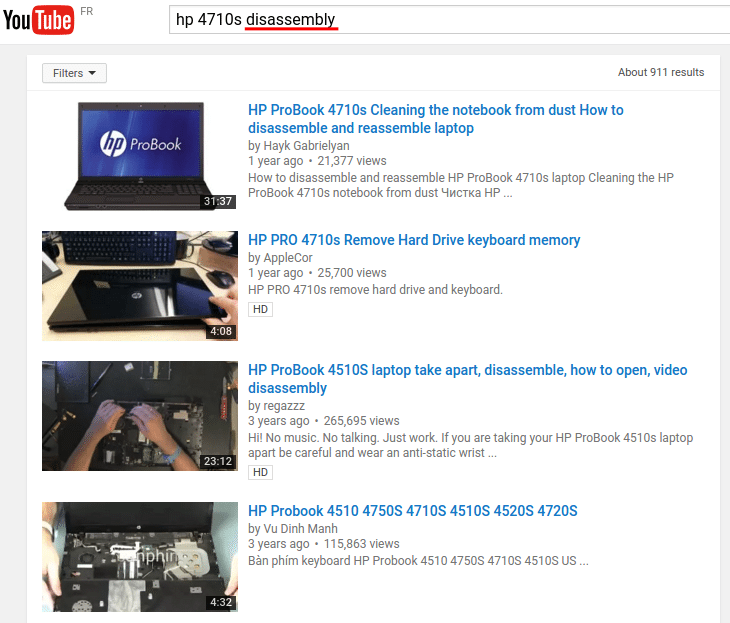The image size is (730, 623).
Task: Open HP ProBook 4510S laptop take apart video
Action: click(467, 379)
